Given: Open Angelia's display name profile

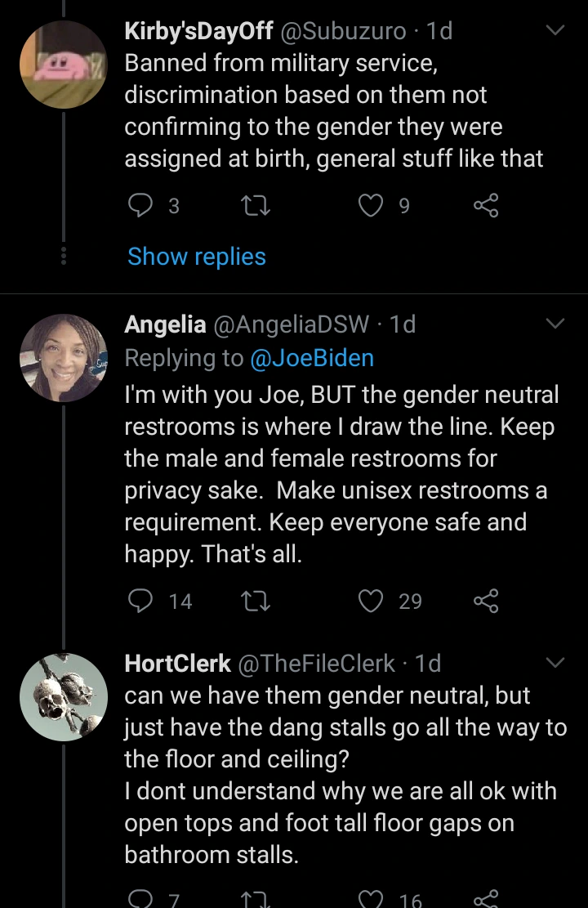Looking at the screenshot, I should coord(165,324).
